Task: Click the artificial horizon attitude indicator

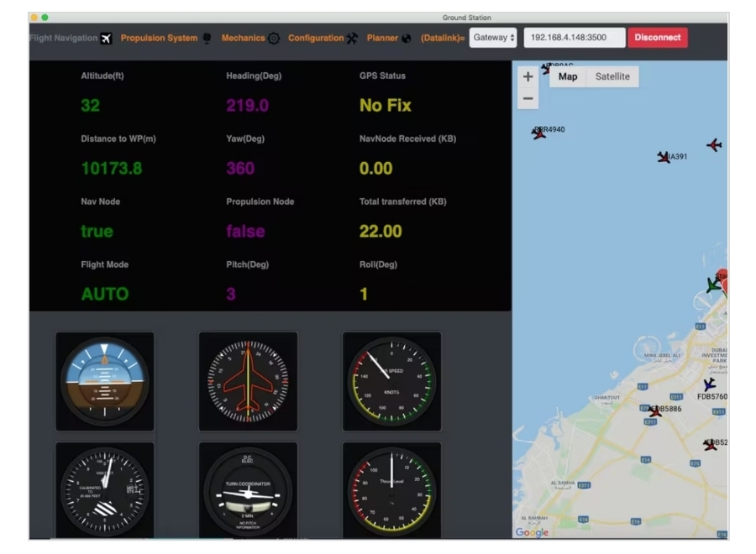Action: pyautogui.click(x=105, y=381)
